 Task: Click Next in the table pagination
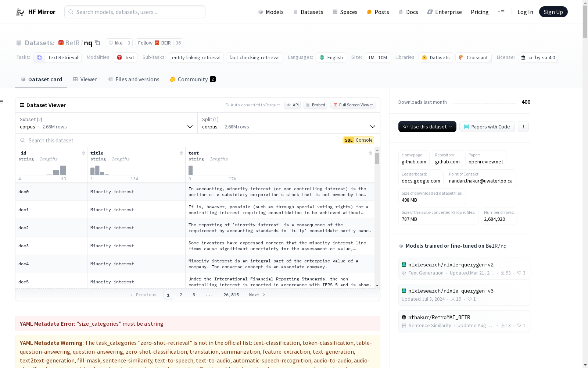coord(257,295)
